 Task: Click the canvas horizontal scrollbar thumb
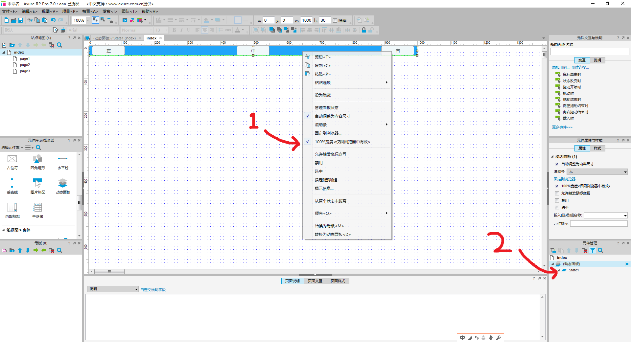click(x=109, y=271)
